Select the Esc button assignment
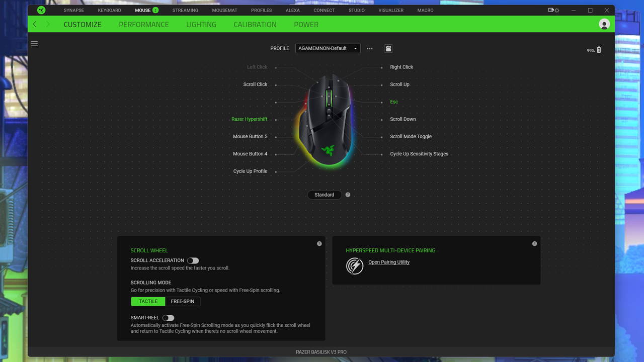 (x=394, y=102)
